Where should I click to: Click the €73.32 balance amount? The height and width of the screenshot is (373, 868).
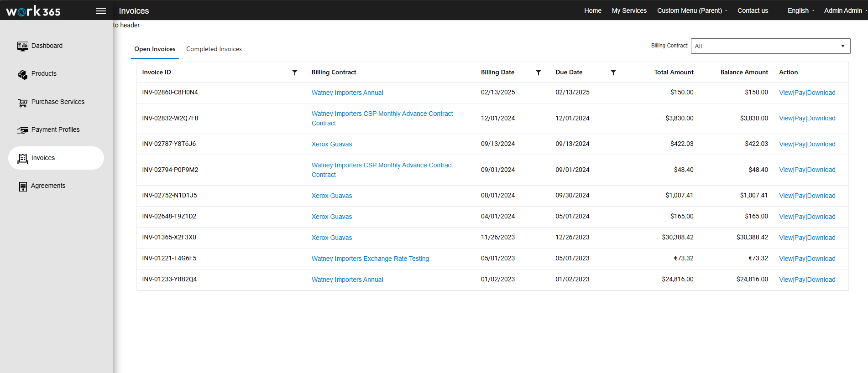click(758, 258)
